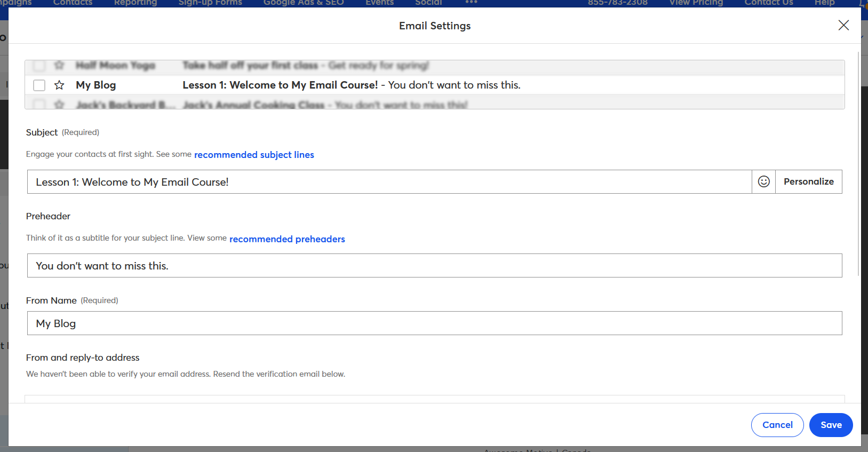868x452 pixels.
Task: Close the Email Settings dialog
Action: coord(843,25)
